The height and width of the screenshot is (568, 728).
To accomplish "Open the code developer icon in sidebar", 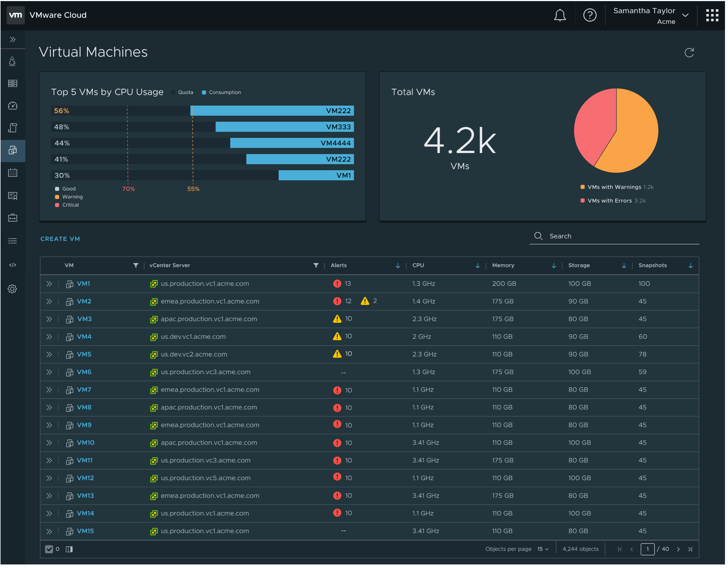I will 13,265.
